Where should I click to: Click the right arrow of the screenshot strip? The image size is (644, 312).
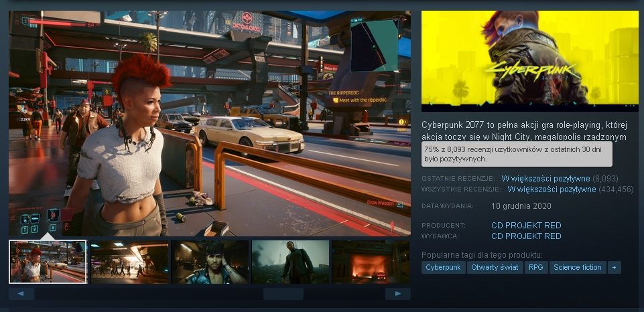397,294
